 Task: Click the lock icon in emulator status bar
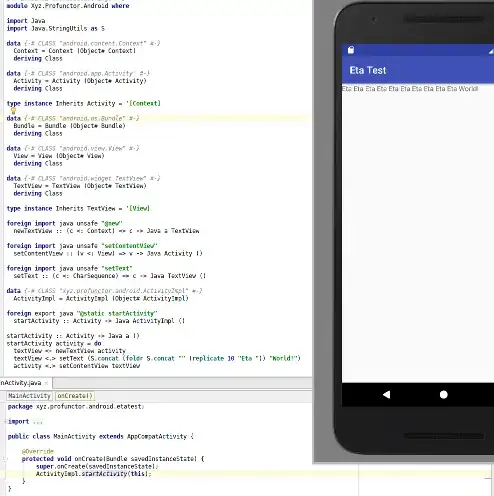(351, 50)
